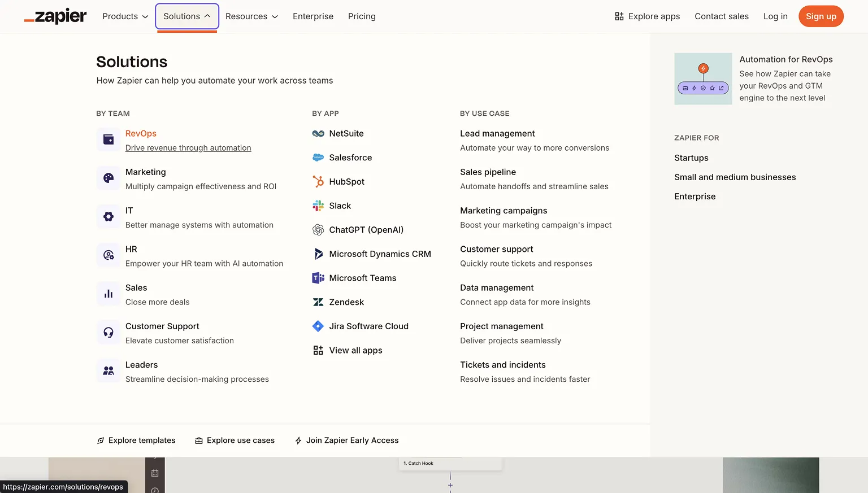Open Marketing campaigns use case
868x493 pixels.
point(504,211)
